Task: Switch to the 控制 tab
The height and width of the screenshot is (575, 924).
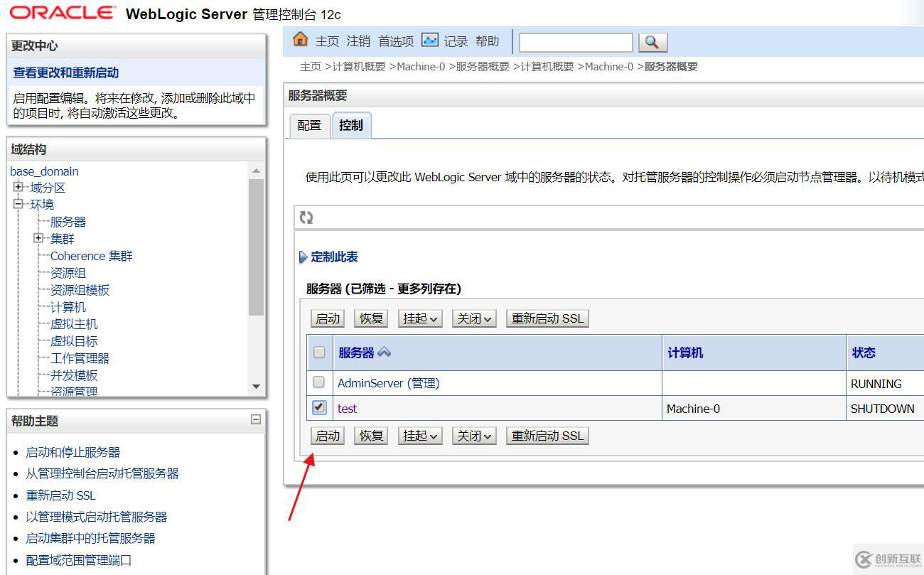Action: click(351, 125)
